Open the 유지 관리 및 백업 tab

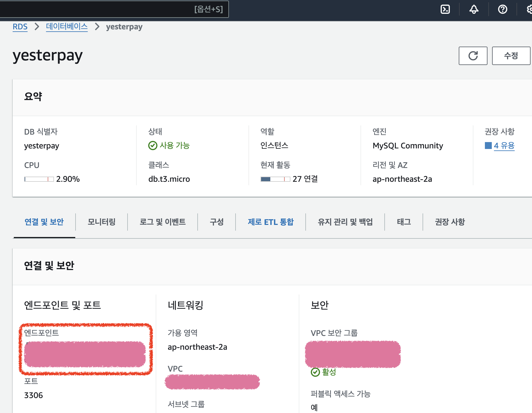pos(345,222)
